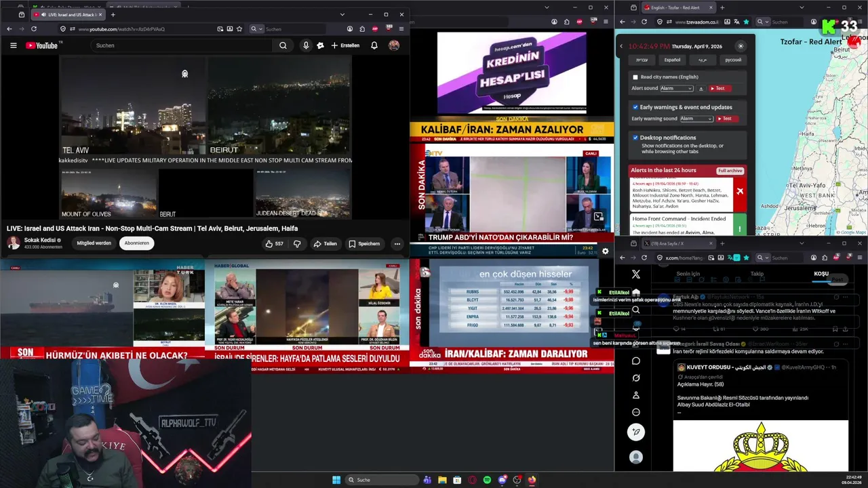Open X profile person icon
Image resolution: width=868 pixels, height=488 pixels.
[x=636, y=395]
